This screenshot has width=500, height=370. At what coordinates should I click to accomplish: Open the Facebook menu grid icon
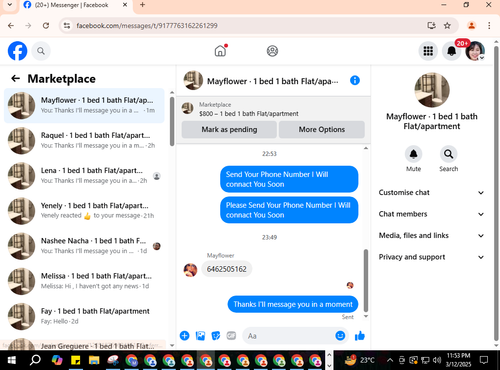tap(428, 51)
